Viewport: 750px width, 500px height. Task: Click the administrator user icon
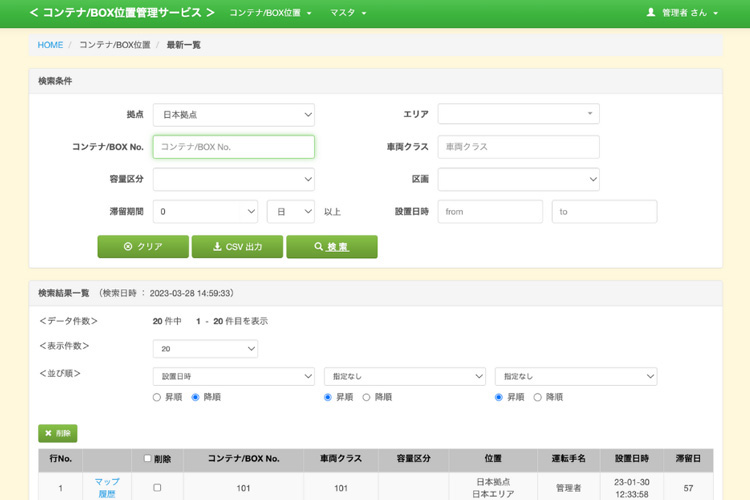(651, 13)
